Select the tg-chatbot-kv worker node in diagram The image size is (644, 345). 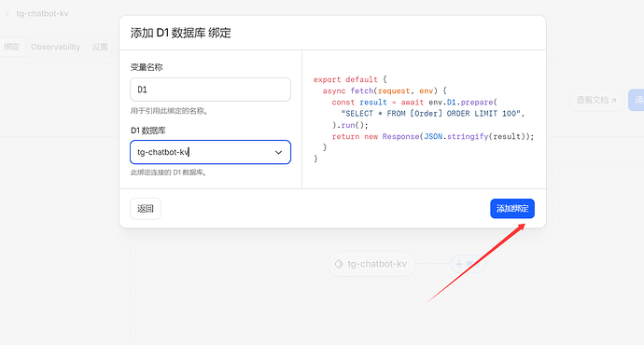[x=371, y=264]
